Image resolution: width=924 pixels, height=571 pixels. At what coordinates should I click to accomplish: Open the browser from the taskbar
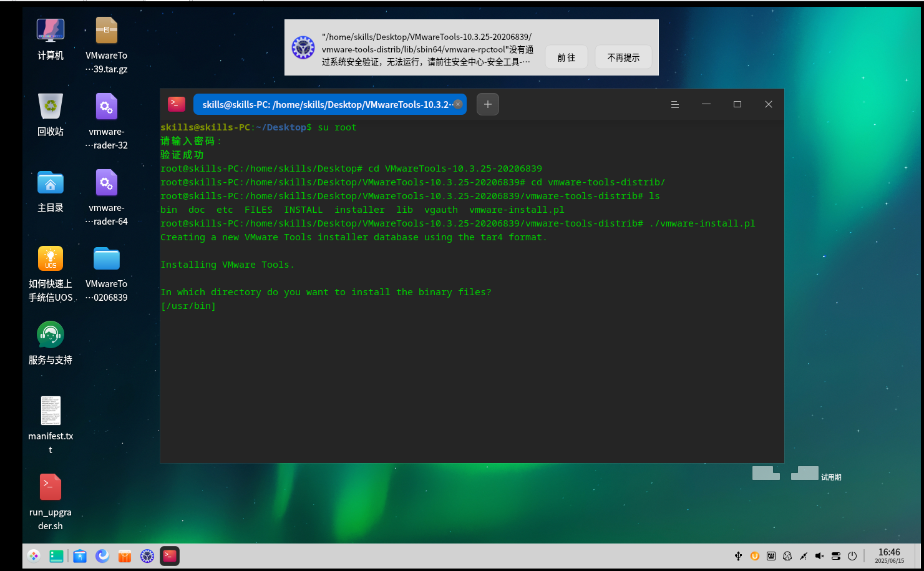(x=102, y=556)
